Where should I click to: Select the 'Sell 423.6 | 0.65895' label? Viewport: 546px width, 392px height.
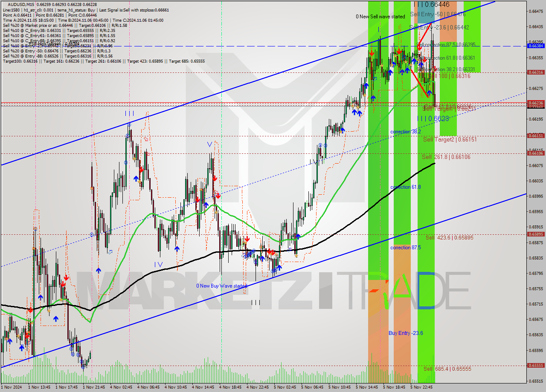(449, 237)
